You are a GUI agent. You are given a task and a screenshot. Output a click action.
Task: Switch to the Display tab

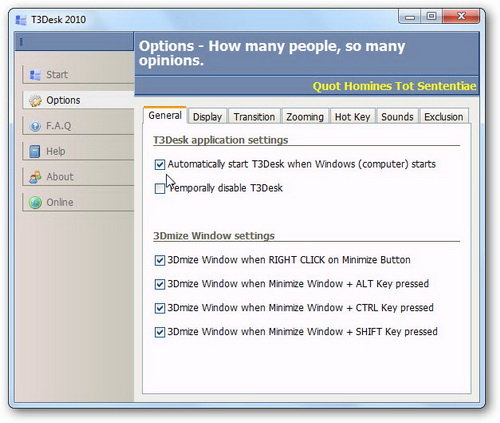click(x=207, y=117)
